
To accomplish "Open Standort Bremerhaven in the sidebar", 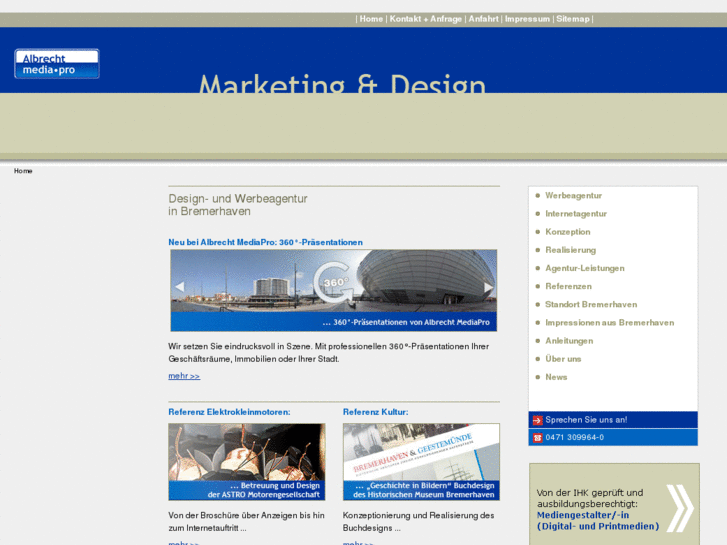I will (x=591, y=304).
